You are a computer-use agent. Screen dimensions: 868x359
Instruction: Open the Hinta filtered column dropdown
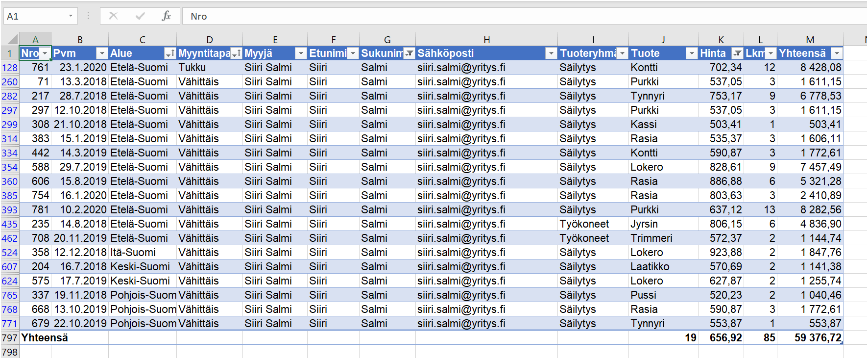737,53
